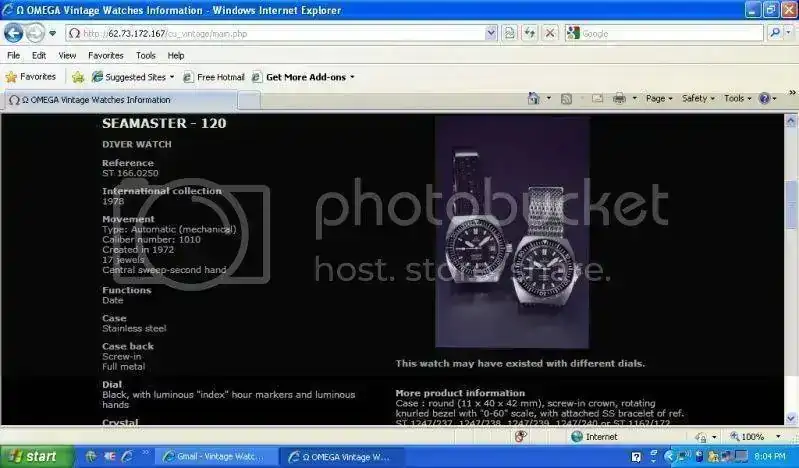
Task: Select the OMEGA Vintage Watches Information tab
Action: [x=120, y=100]
